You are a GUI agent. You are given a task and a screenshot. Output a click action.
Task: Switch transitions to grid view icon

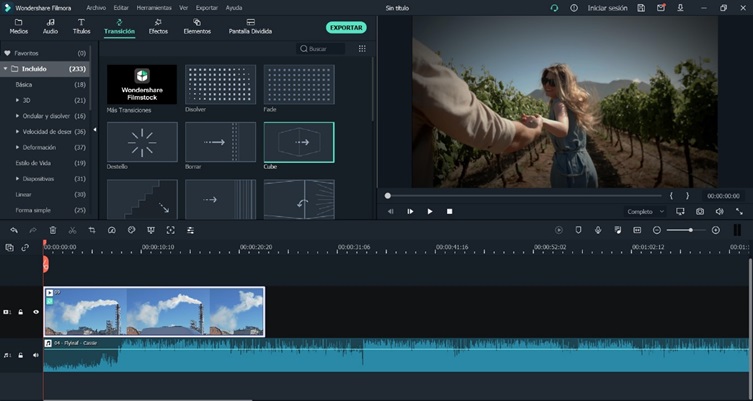coord(362,48)
